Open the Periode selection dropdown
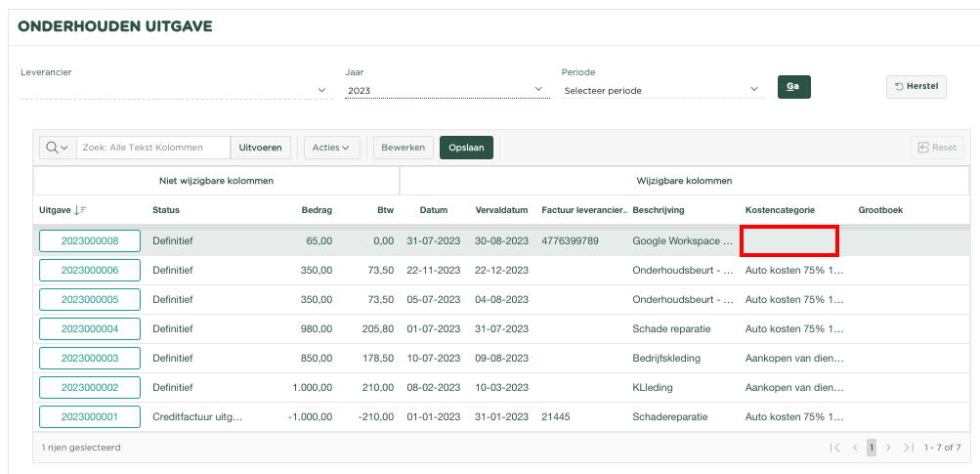980x474 pixels. click(x=754, y=90)
